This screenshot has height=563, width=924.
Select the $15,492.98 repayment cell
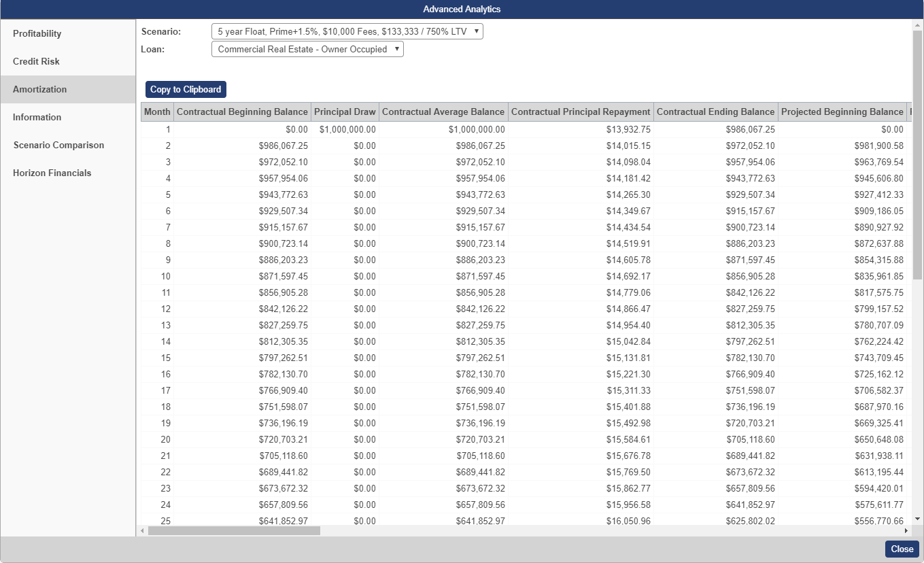coord(581,423)
